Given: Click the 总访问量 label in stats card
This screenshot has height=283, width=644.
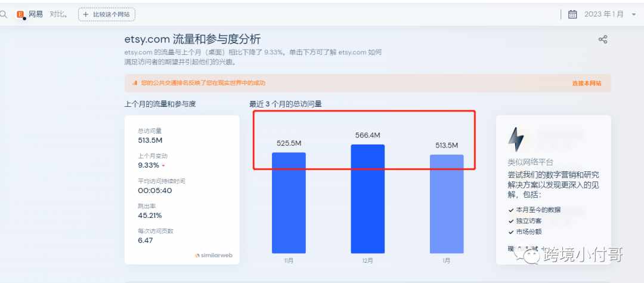Looking at the screenshot, I should click(x=150, y=131).
